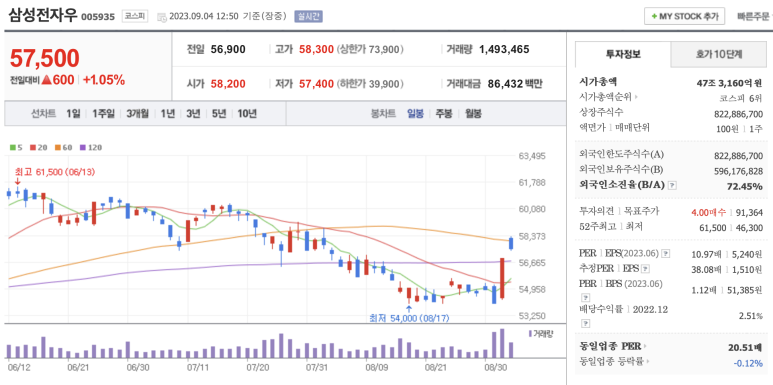Select the 1년 line chart period
The width and height of the screenshot is (773, 385).
tap(168, 114)
